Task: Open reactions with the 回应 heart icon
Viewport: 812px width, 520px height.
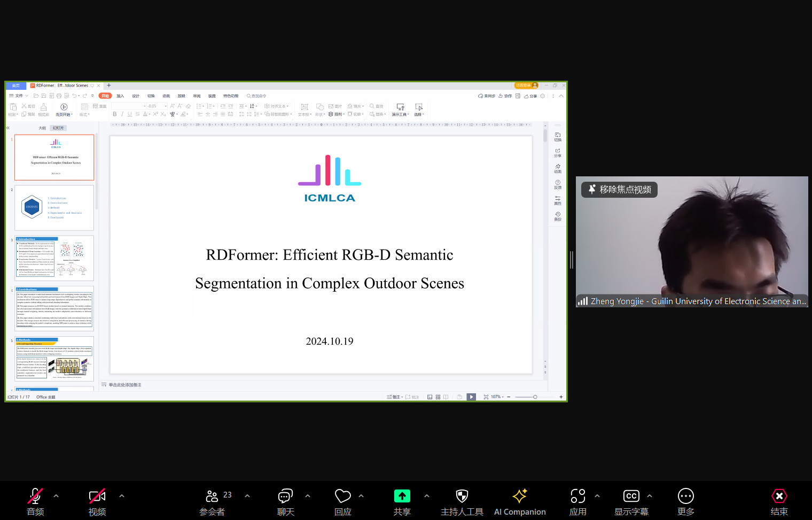Action: point(343,501)
